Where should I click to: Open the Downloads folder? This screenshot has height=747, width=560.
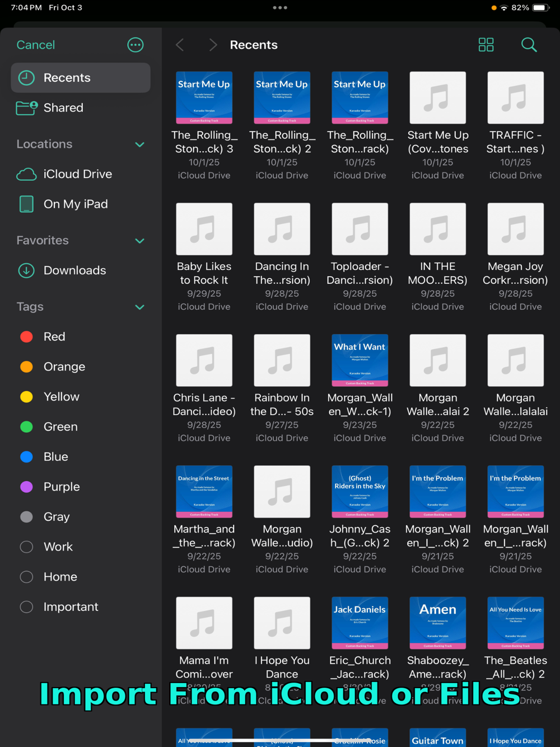coord(81,270)
